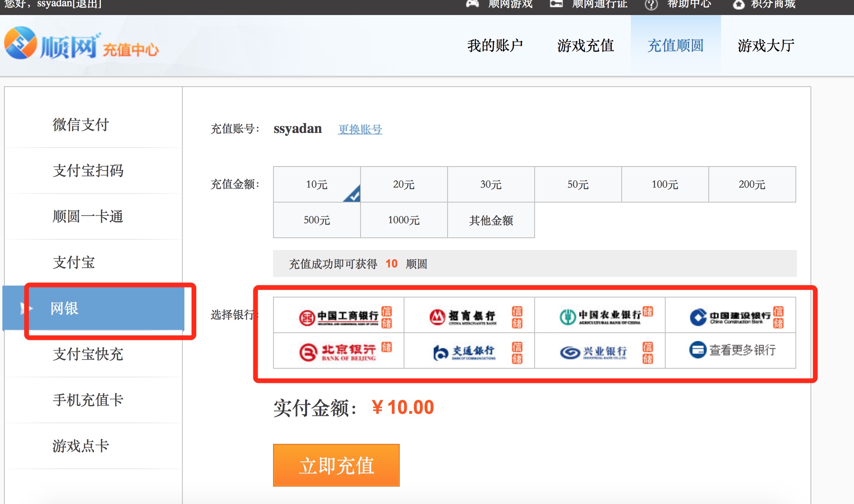854x504 pixels.
Task: Choose the 50元 recharge amount
Action: 578,184
